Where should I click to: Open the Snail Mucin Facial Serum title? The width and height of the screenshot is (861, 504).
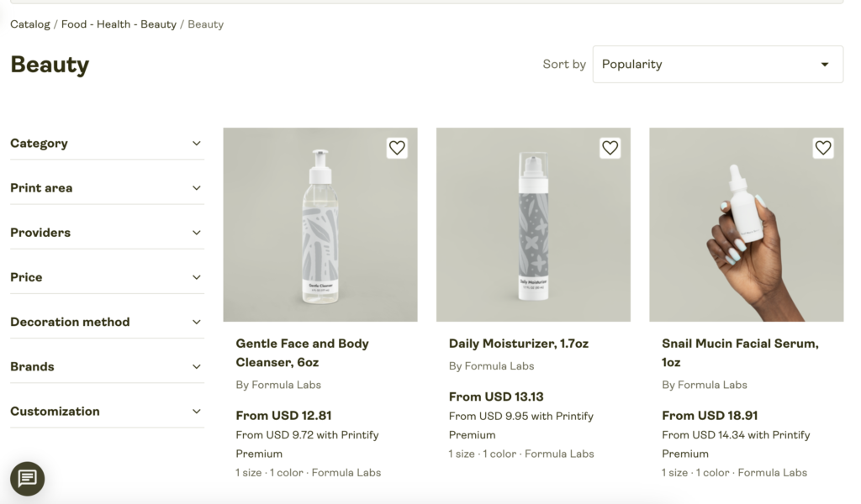coord(740,353)
